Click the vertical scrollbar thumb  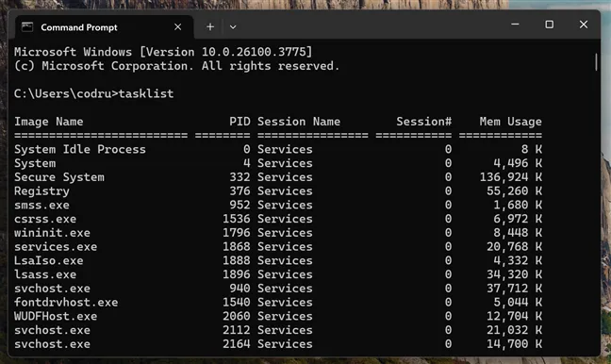tap(596, 62)
